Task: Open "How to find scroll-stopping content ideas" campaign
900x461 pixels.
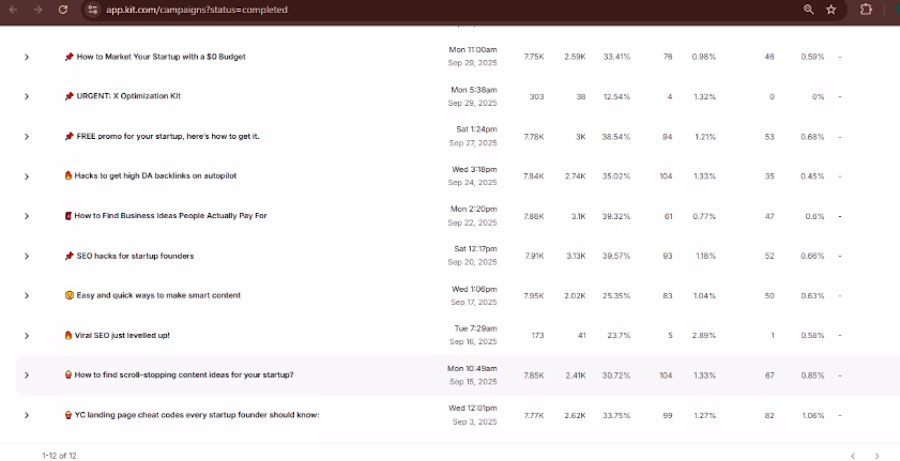Action: point(184,375)
